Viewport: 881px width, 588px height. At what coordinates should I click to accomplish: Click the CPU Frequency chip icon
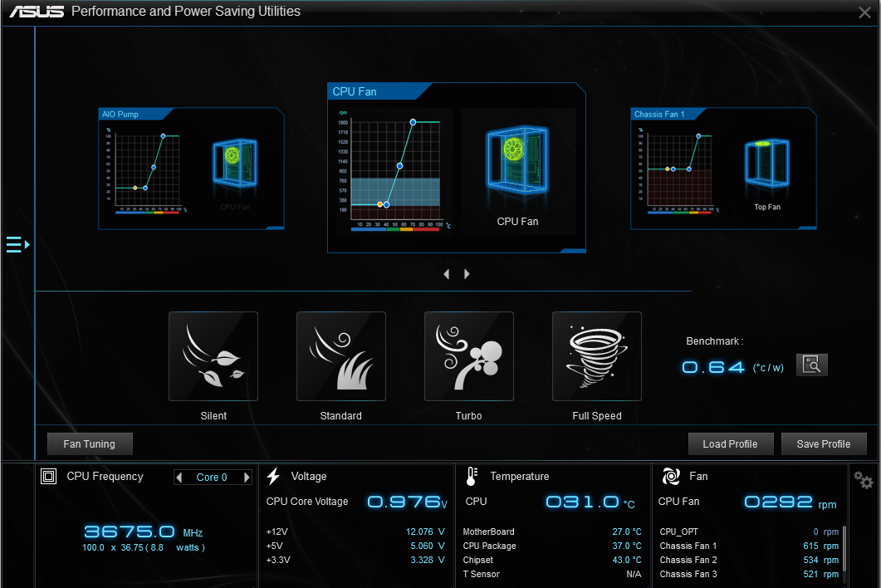pos(49,477)
